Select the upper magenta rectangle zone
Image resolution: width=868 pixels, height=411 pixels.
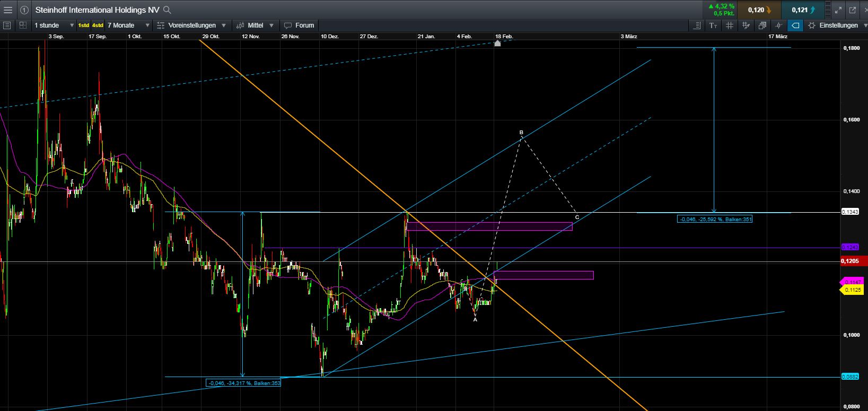tap(489, 226)
